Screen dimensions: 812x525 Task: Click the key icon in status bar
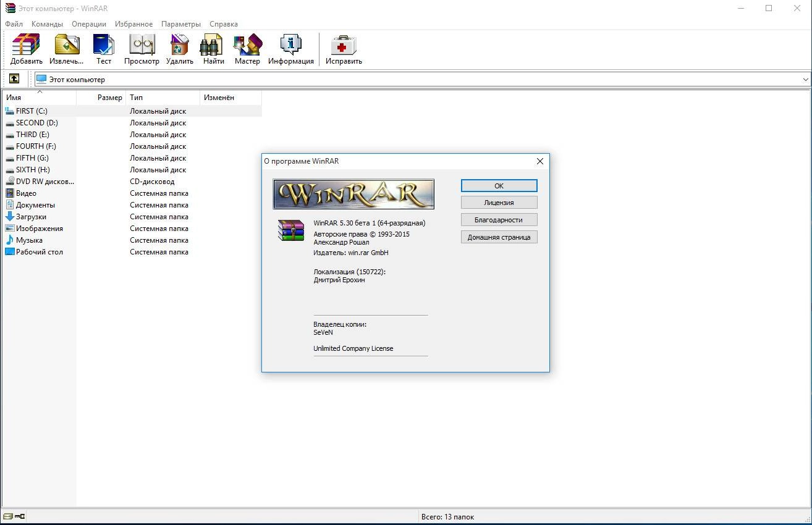pos(20,516)
